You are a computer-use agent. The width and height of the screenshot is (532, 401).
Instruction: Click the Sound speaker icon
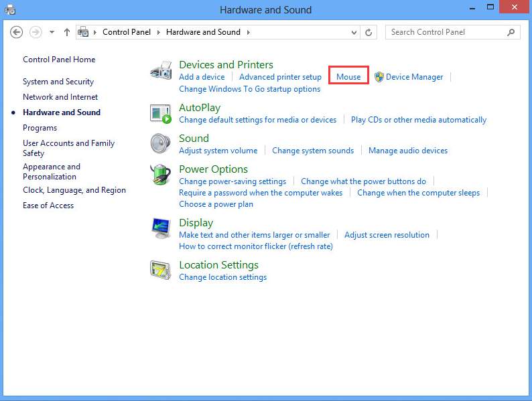pos(161,144)
